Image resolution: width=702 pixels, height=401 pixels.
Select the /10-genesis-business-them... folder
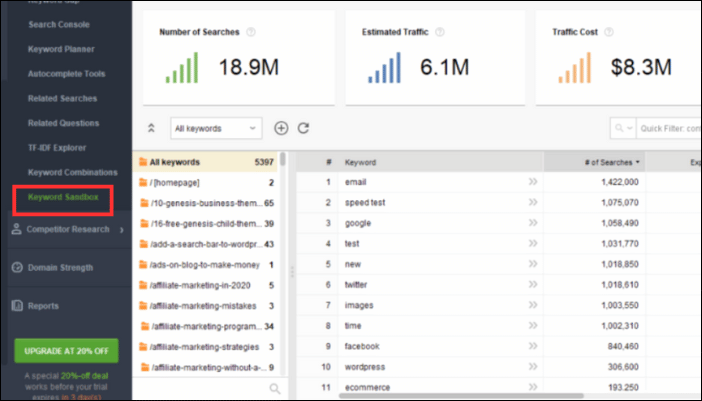click(206, 203)
